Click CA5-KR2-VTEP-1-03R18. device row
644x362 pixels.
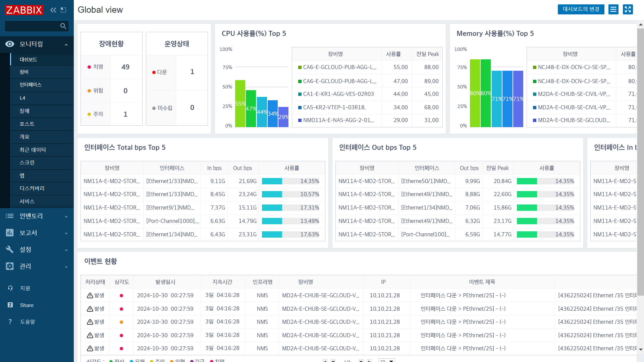click(367, 107)
